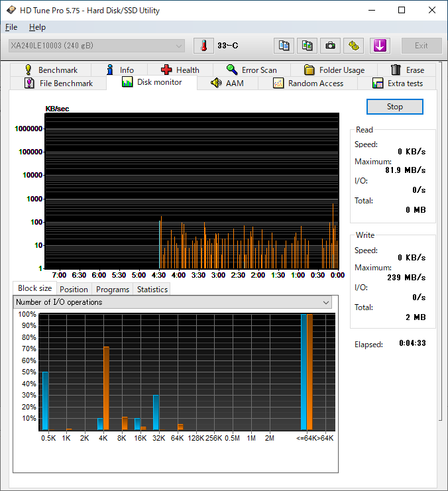Open the AAM tab

(228, 83)
